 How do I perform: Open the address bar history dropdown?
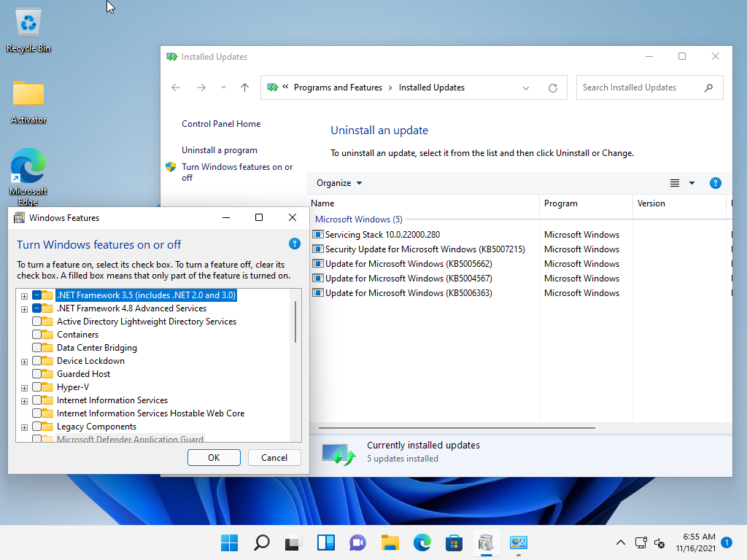[x=526, y=88]
